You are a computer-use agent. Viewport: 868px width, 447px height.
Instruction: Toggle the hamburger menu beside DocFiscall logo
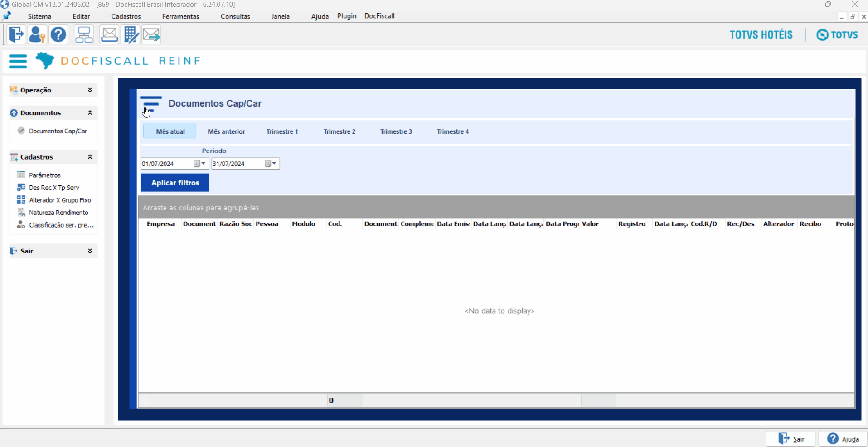point(18,61)
